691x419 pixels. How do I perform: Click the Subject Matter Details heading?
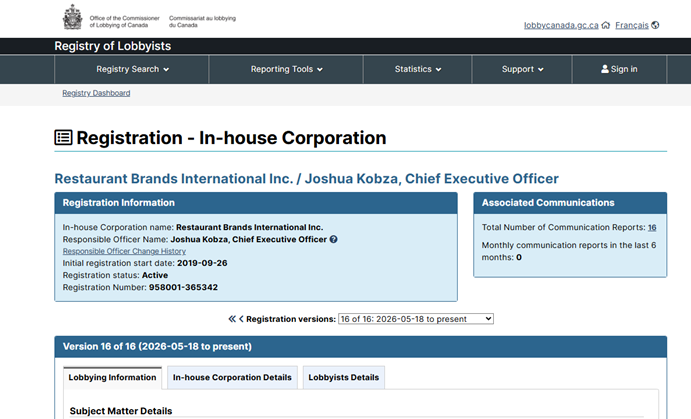point(121,411)
